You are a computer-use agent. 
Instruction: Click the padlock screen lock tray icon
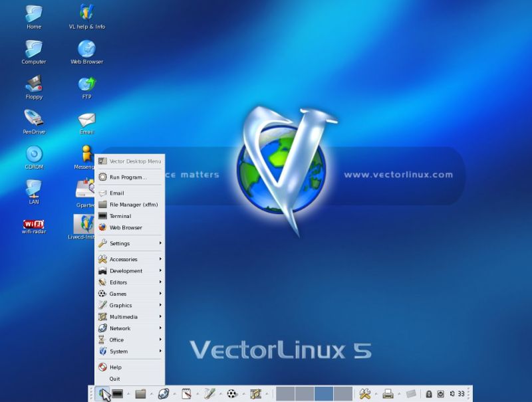pos(429,393)
